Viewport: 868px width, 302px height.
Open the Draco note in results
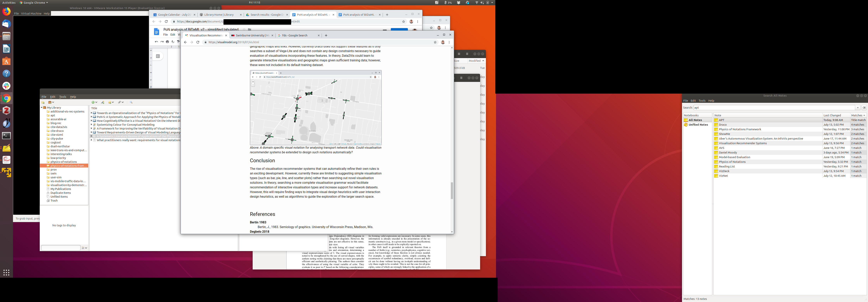(723, 124)
